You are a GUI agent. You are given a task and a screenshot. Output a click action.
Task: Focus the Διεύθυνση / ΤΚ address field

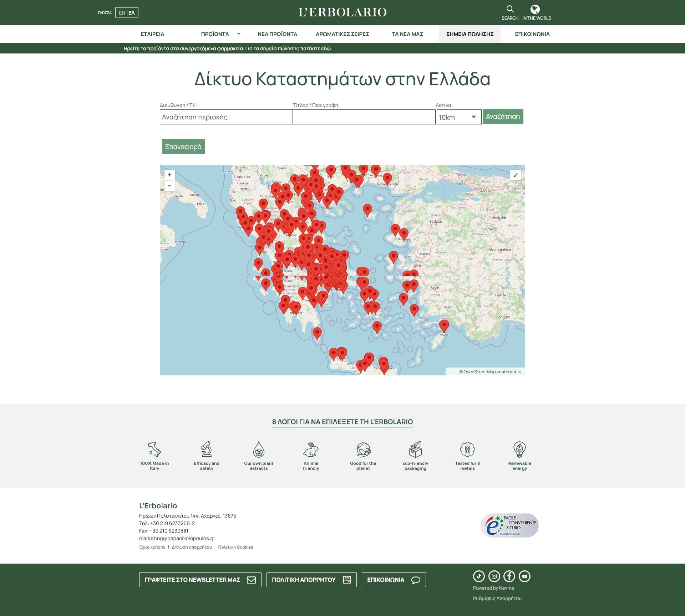pyautogui.click(x=226, y=117)
